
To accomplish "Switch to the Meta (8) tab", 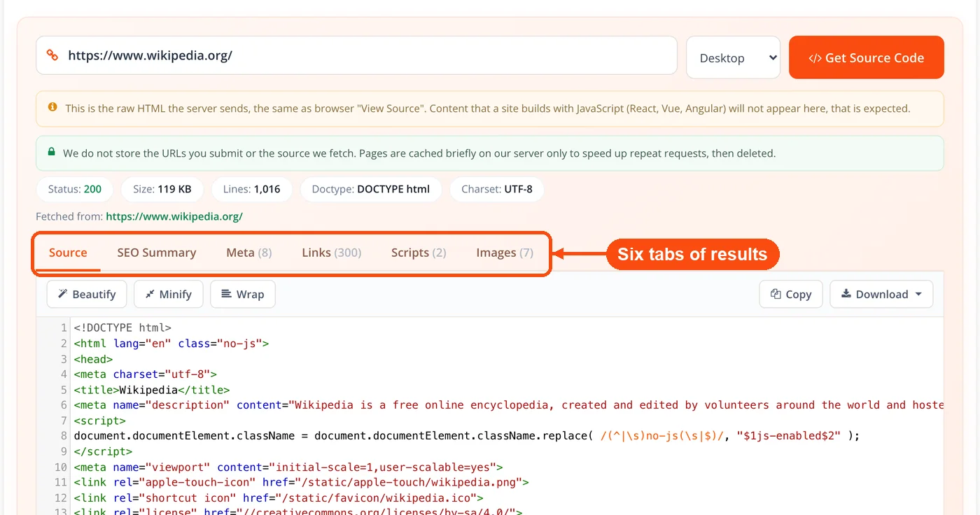I will (249, 253).
